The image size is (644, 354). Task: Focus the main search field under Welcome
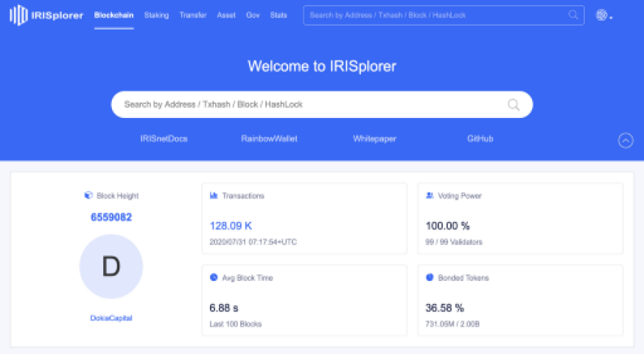coord(322,105)
